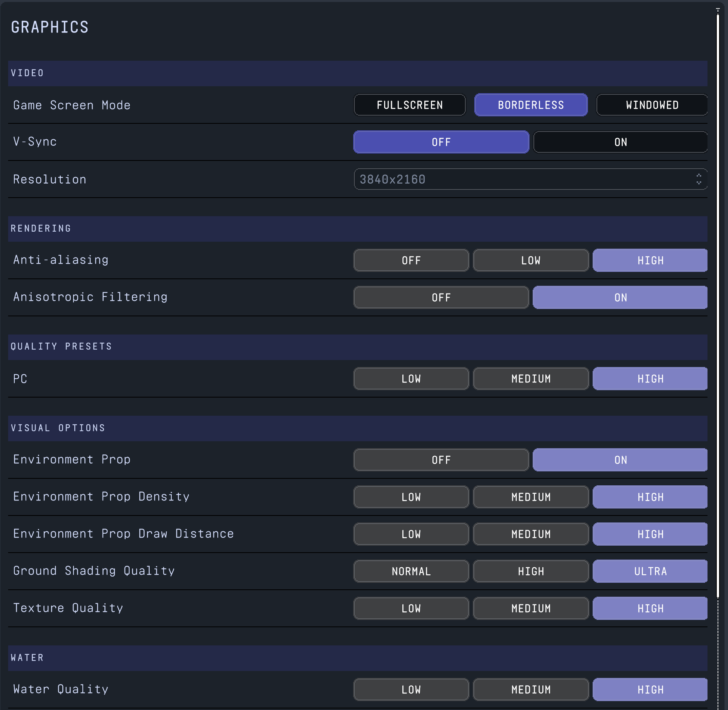Set Game Screen Mode to Fullscreen

(x=410, y=105)
